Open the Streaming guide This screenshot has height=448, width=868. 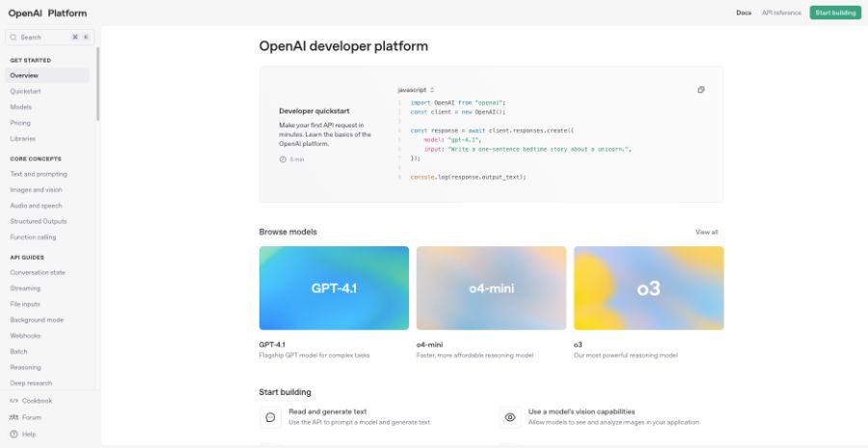(x=25, y=289)
